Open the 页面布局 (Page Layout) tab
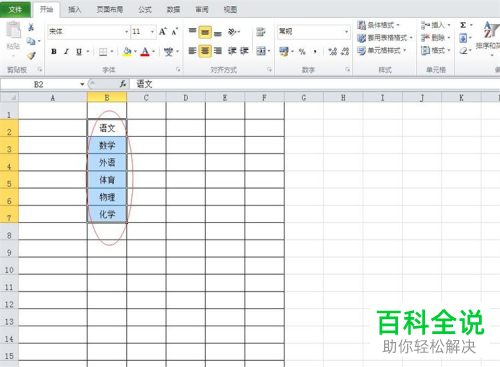This screenshot has width=500, height=367. (110, 10)
